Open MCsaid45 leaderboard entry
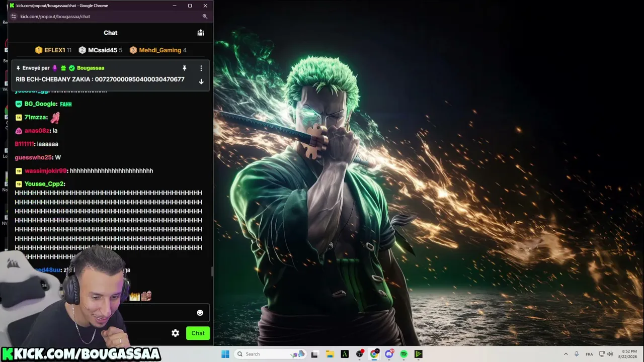The width and height of the screenshot is (644, 362). [x=101, y=50]
